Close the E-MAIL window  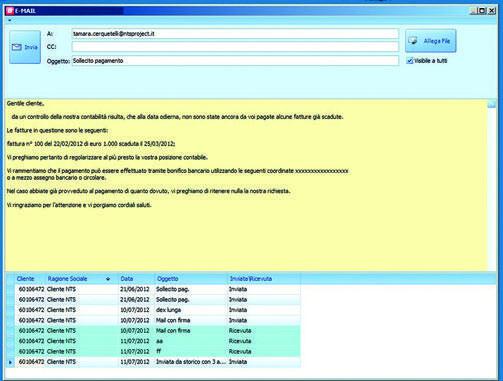tap(492, 11)
